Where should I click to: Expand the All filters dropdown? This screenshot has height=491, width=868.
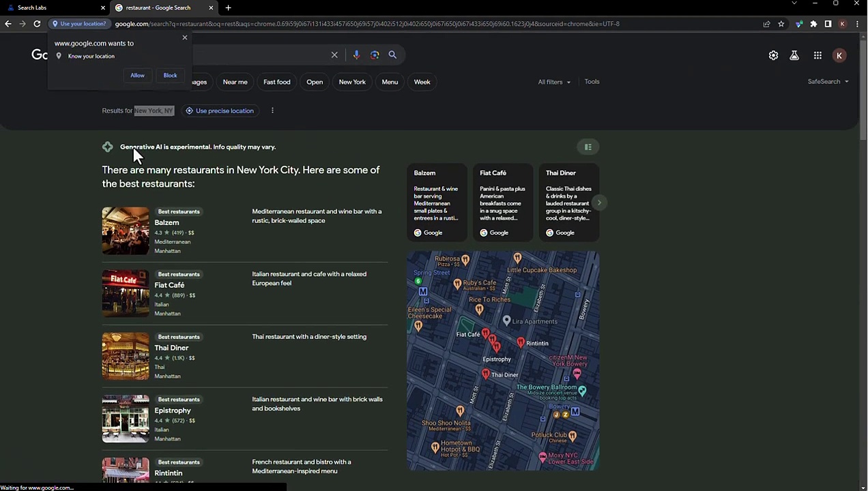[554, 82]
